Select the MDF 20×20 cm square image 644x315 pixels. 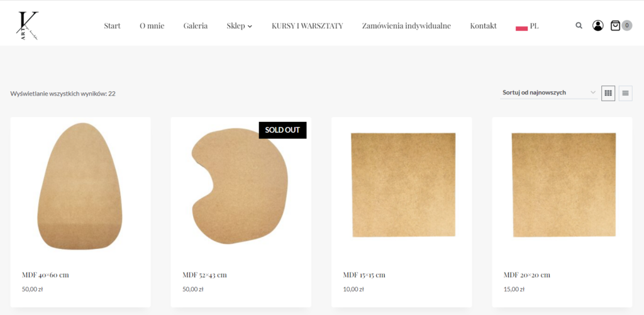pos(563,185)
